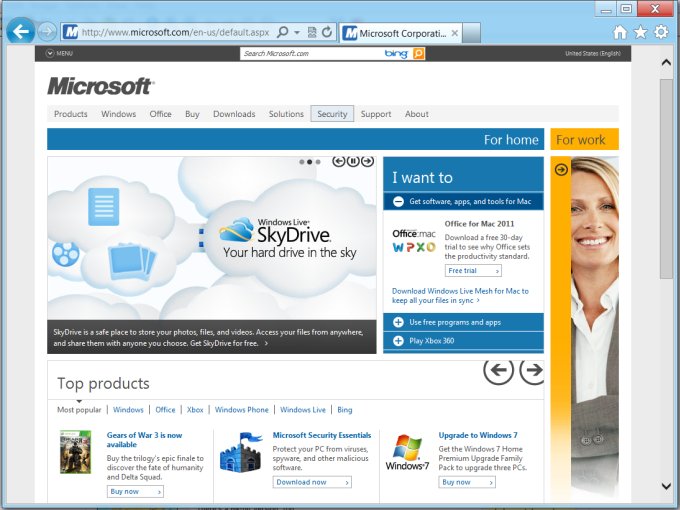Show previous hero slide arrow
This screenshot has width=680, height=510.
click(x=339, y=161)
